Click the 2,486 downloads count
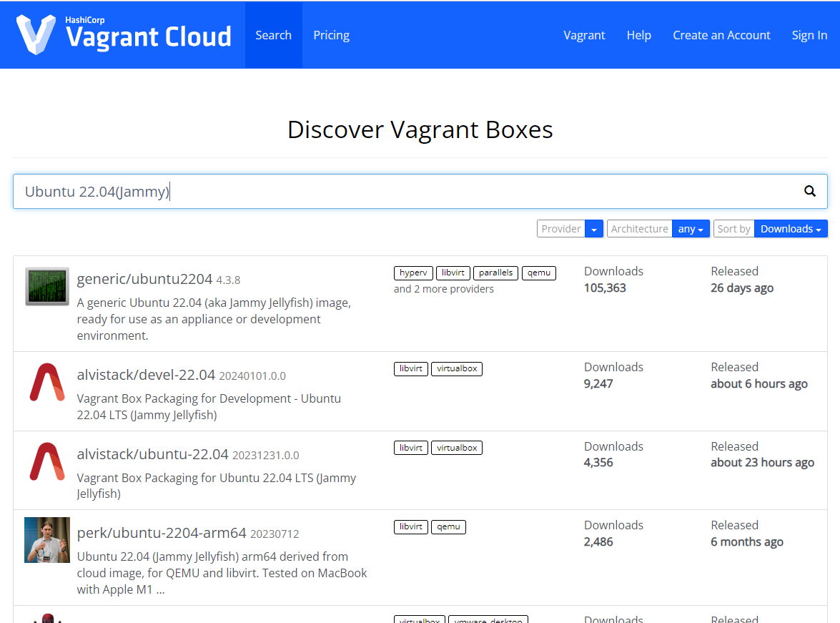Viewport: 840px width, 623px height. (x=598, y=542)
